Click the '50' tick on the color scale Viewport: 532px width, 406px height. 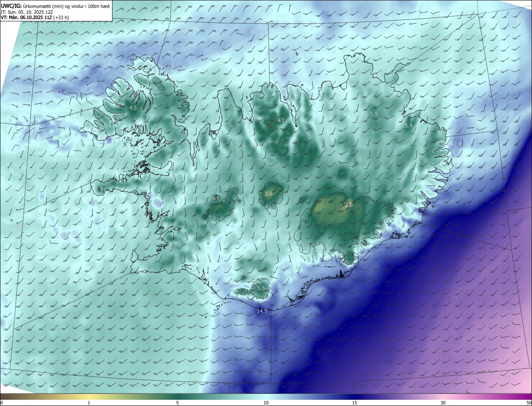click(529, 403)
